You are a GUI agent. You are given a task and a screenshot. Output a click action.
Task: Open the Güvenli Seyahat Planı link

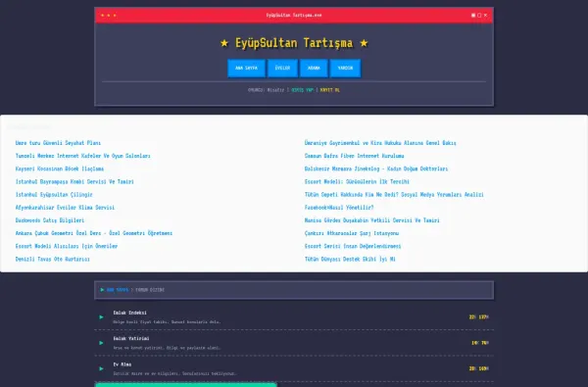58,143
